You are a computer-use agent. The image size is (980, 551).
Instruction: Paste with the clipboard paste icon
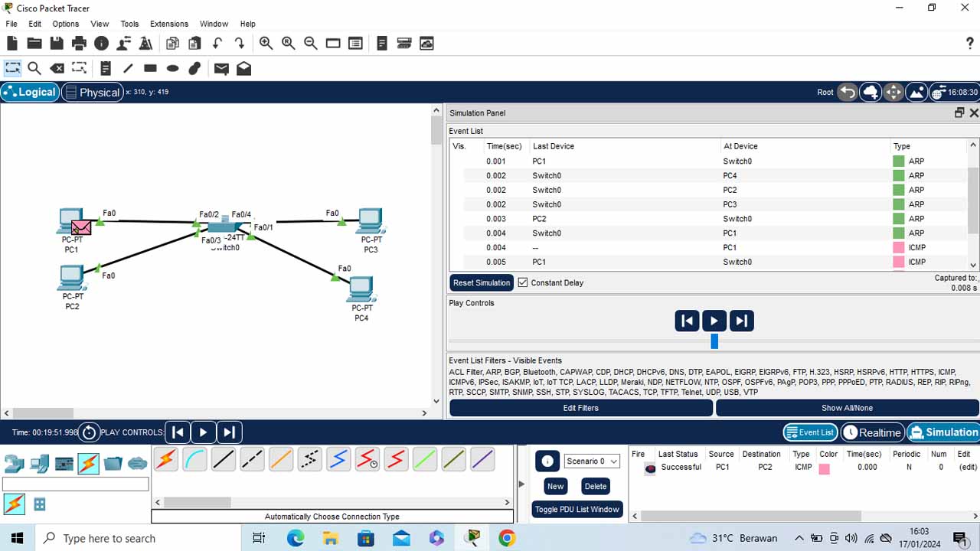pos(194,44)
